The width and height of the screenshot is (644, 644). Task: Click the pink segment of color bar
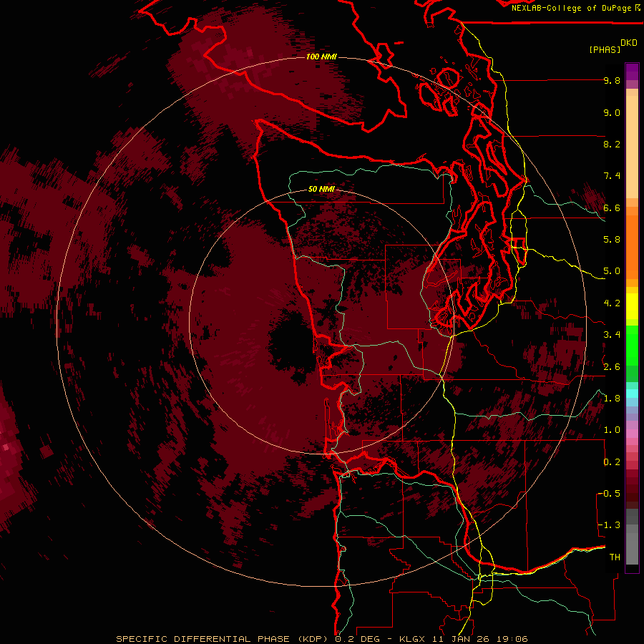pos(632,434)
